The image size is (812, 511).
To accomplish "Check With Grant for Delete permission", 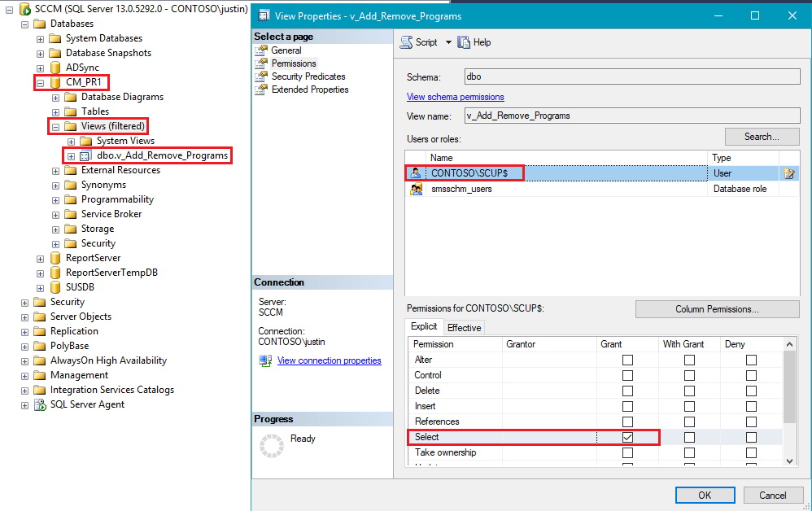I will 689,391.
